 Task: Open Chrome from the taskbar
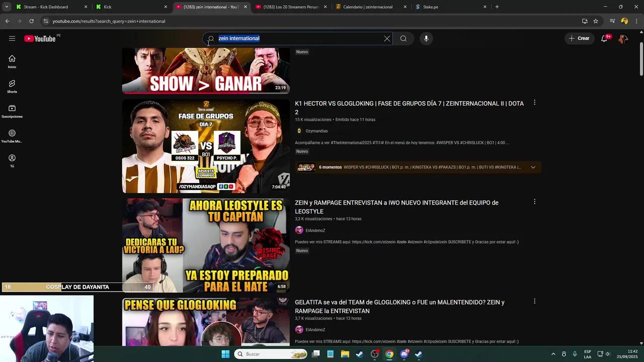point(389,354)
